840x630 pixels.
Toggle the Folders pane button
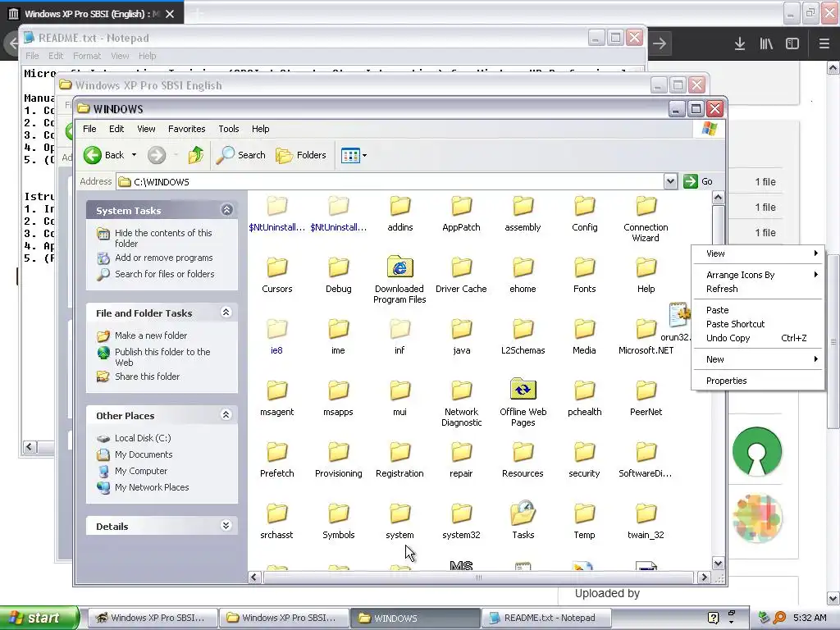(x=300, y=155)
